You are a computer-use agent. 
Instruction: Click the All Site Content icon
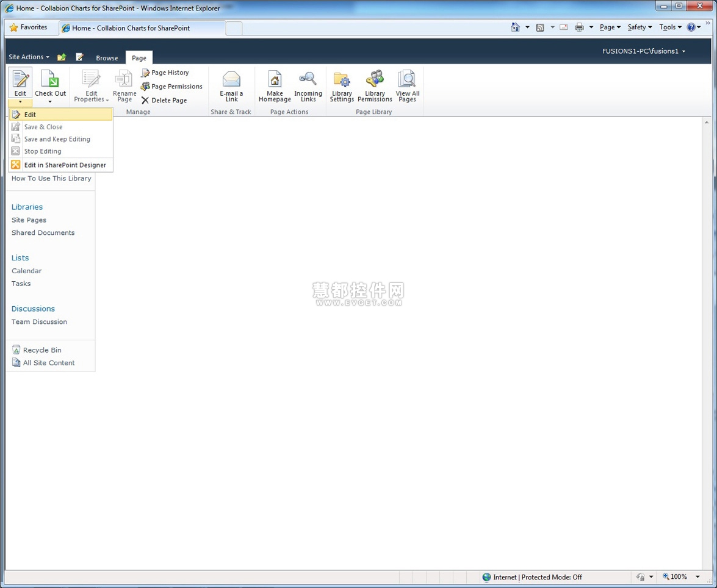click(x=16, y=362)
